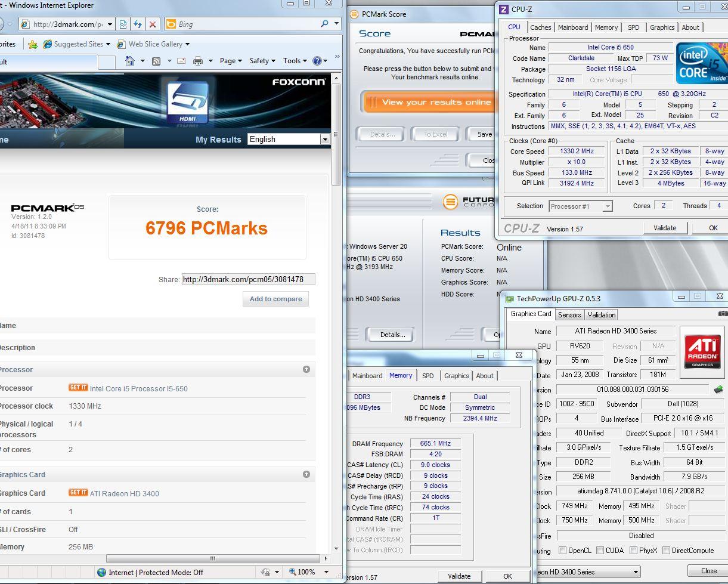
Task: Switch to the Validation tab in GPU-Z
Action: point(602,315)
